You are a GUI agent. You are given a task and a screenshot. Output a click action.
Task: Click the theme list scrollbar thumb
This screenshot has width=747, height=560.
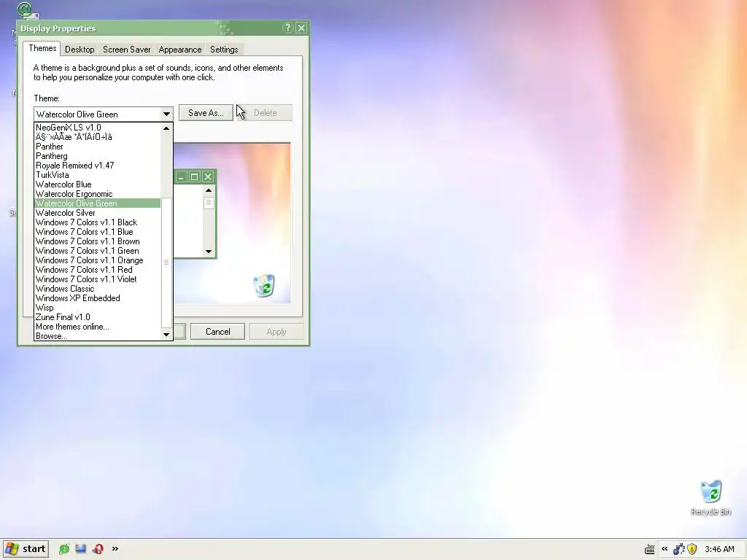[x=166, y=262]
